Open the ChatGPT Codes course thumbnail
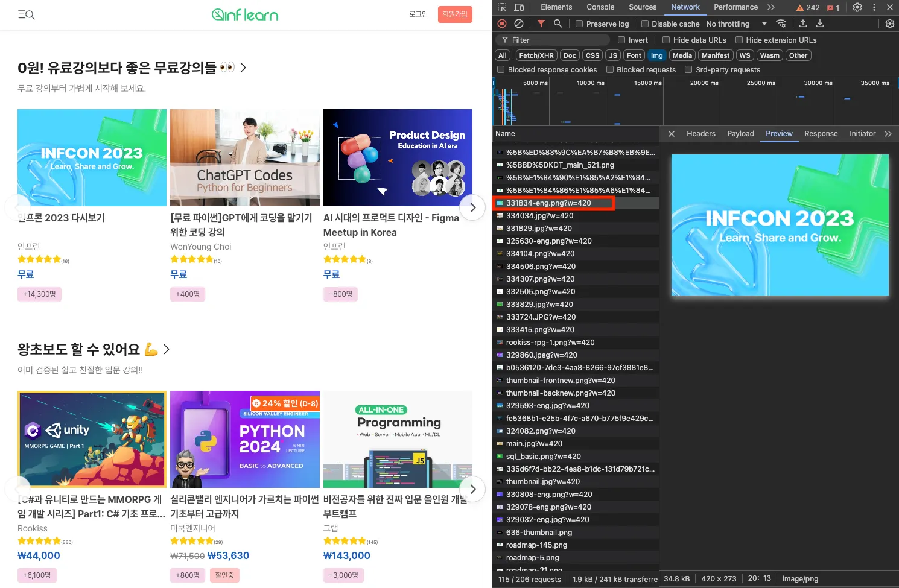This screenshot has width=899, height=588. point(245,157)
